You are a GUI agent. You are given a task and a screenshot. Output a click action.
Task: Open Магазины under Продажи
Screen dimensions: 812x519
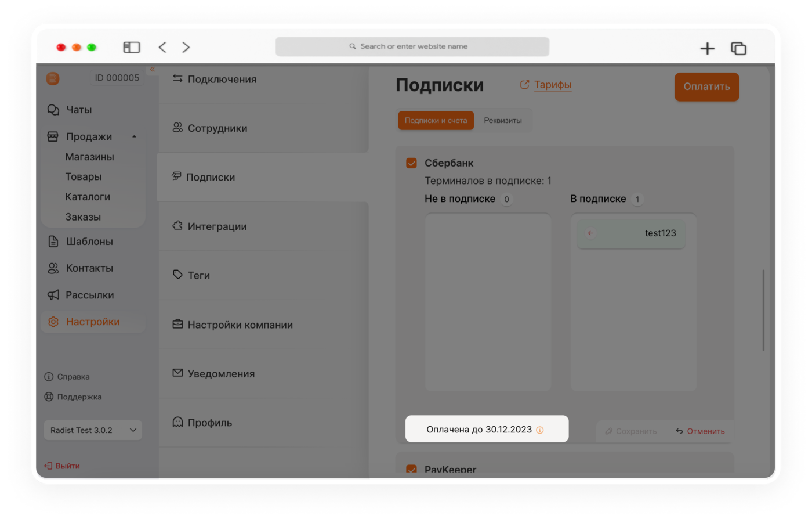(89, 157)
